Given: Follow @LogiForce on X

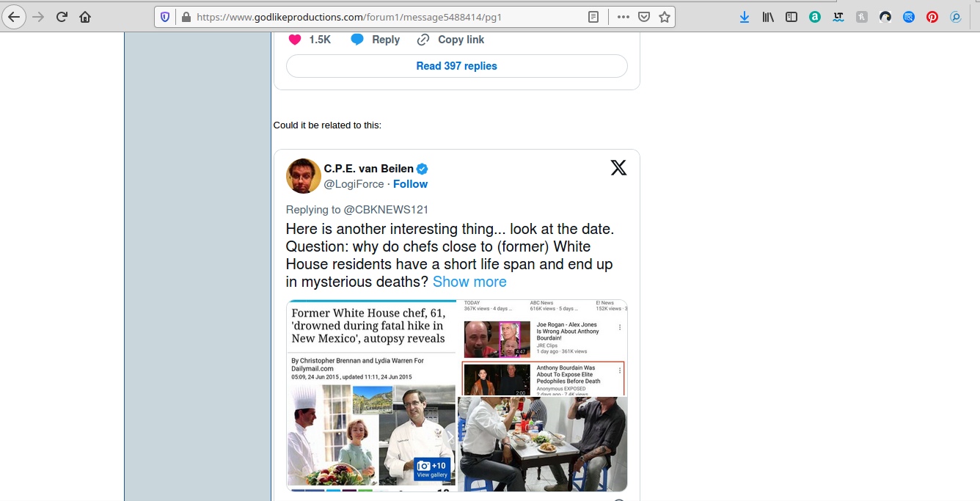Looking at the screenshot, I should [x=410, y=184].
